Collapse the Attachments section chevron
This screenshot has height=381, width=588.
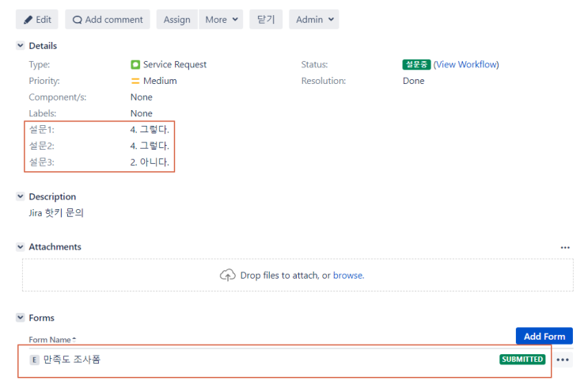coord(21,247)
